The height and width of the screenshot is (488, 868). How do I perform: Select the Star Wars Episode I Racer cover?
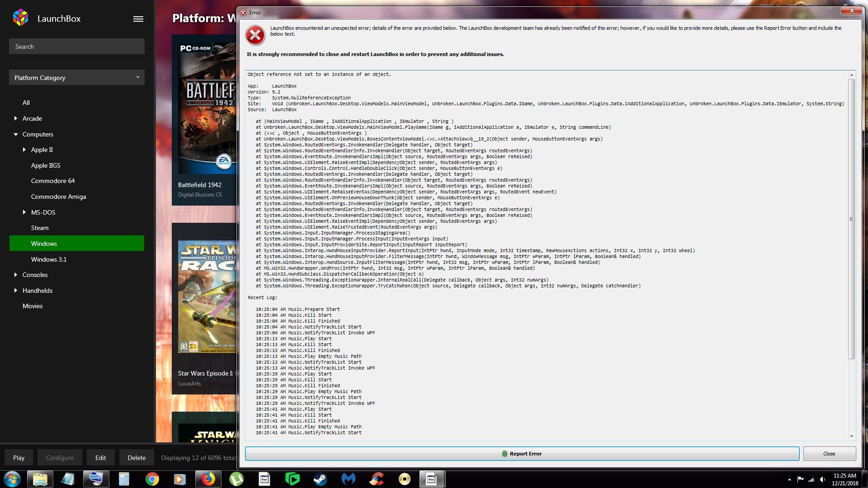coord(207,297)
